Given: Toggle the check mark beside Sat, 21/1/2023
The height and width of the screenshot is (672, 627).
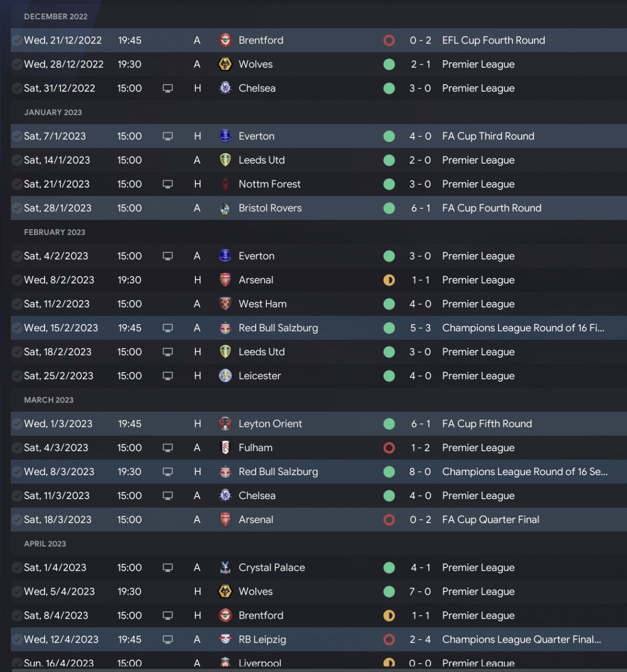Looking at the screenshot, I should (17, 184).
